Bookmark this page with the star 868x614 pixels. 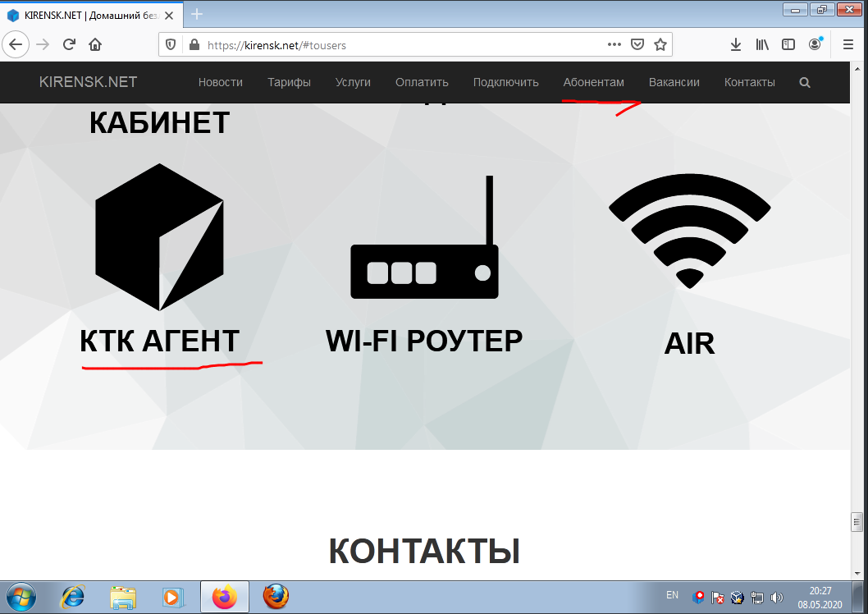coord(660,44)
